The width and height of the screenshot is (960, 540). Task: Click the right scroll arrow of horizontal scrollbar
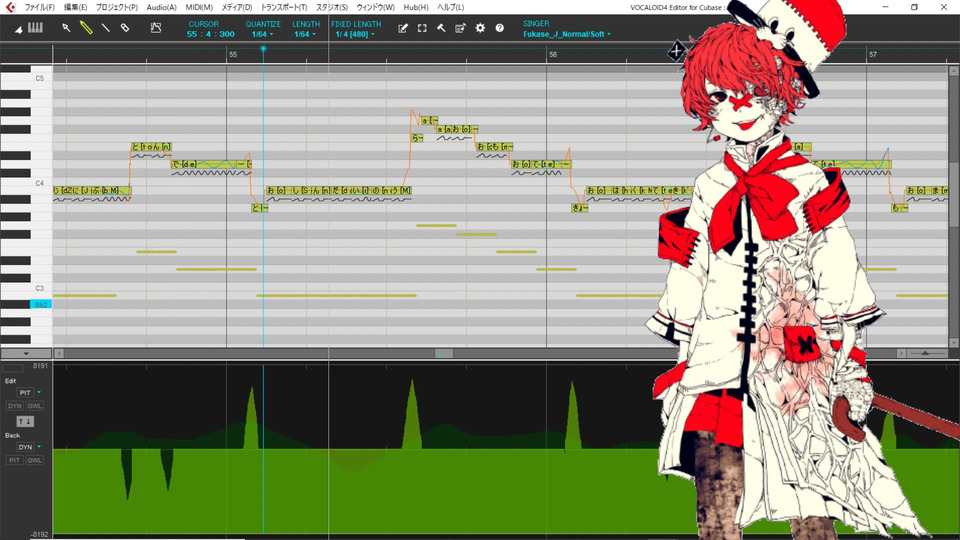(901, 353)
